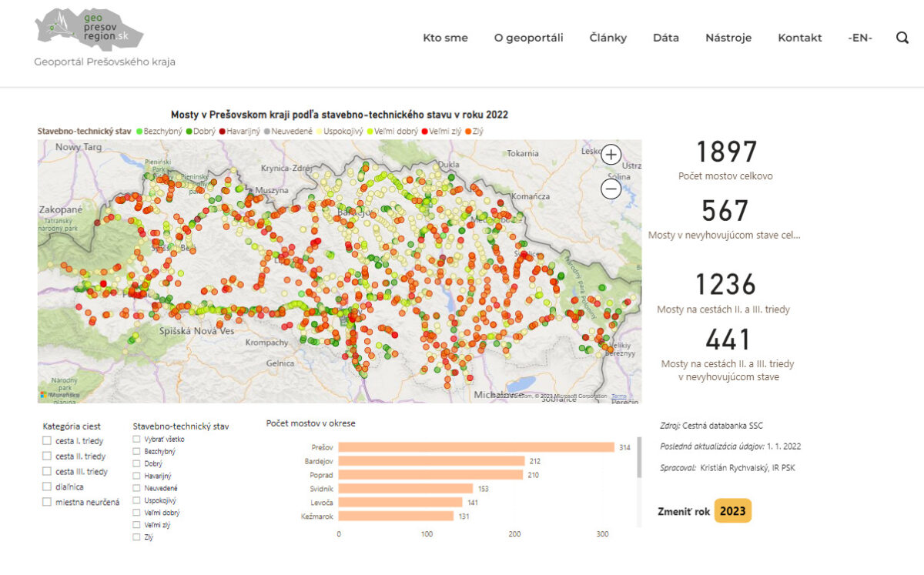The width and height of the screenshot is (924, 575).
Task: Open the search magnifier icon
Action: [902, 37]
